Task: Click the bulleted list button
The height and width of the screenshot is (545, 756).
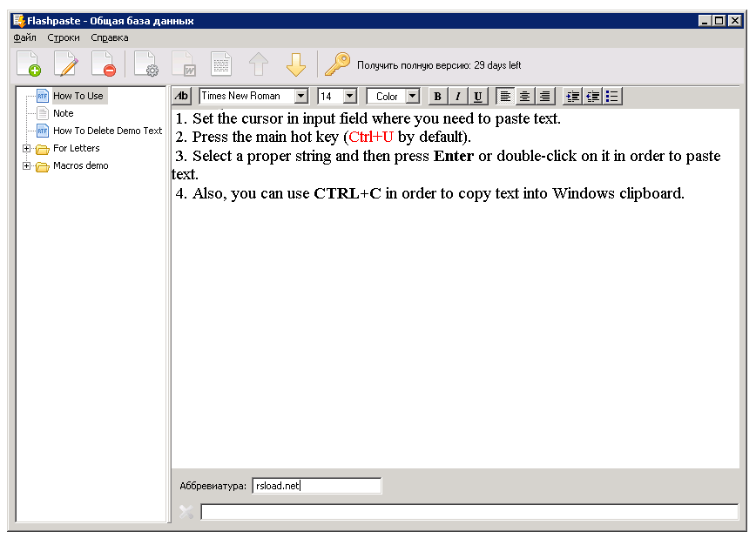Action: click(x=612, y=96)
